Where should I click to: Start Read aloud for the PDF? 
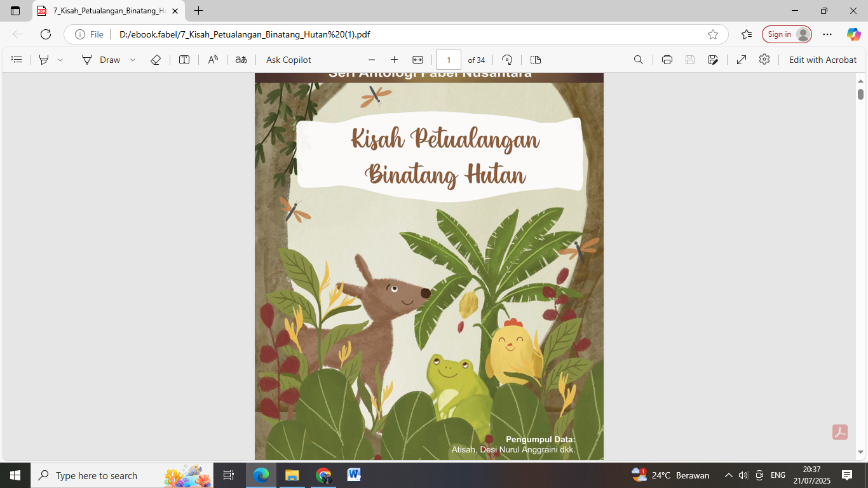[x=212, y=59]
